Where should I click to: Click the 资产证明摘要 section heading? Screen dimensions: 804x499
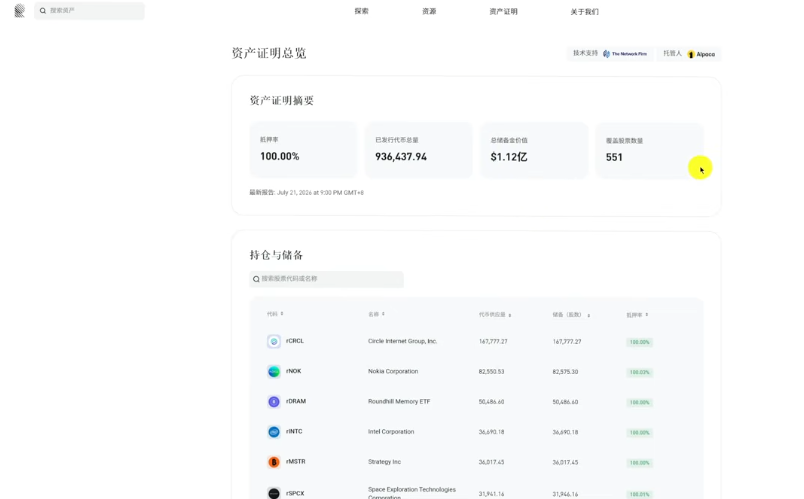click(x=282, y=101)
